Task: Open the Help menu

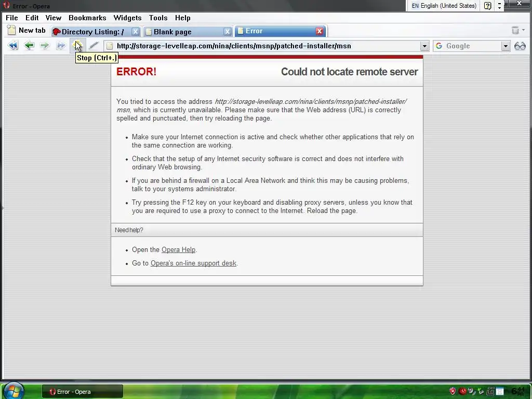Action: tap(182, 18)
